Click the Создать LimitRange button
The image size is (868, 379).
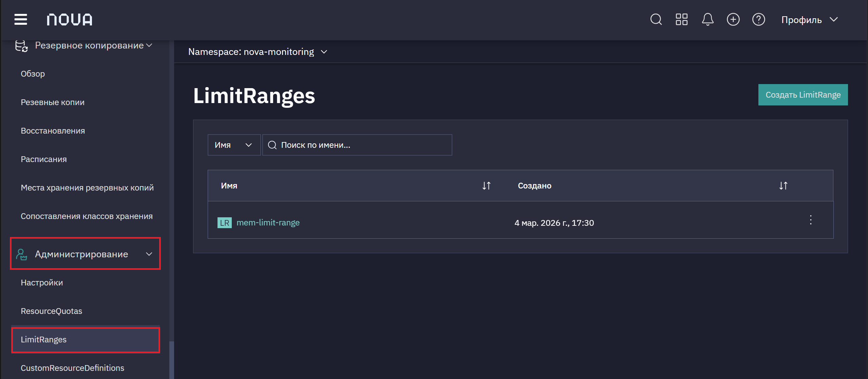point(803,95)
